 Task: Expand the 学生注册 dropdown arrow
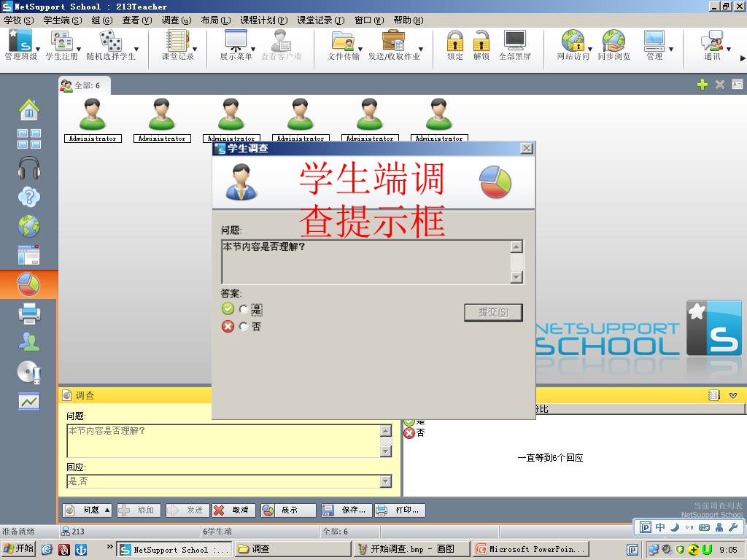(x=79, y=49)
